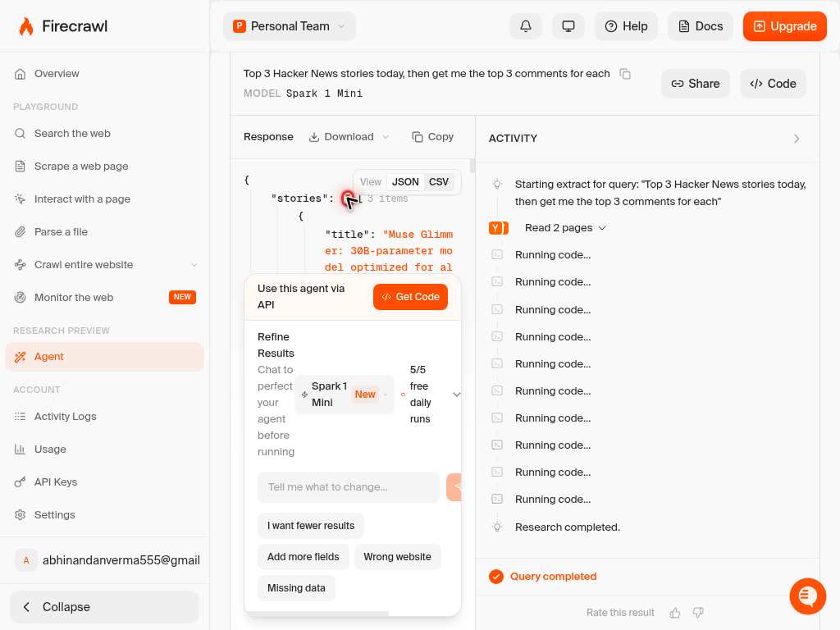Open the Docs link

click(701, 26)
